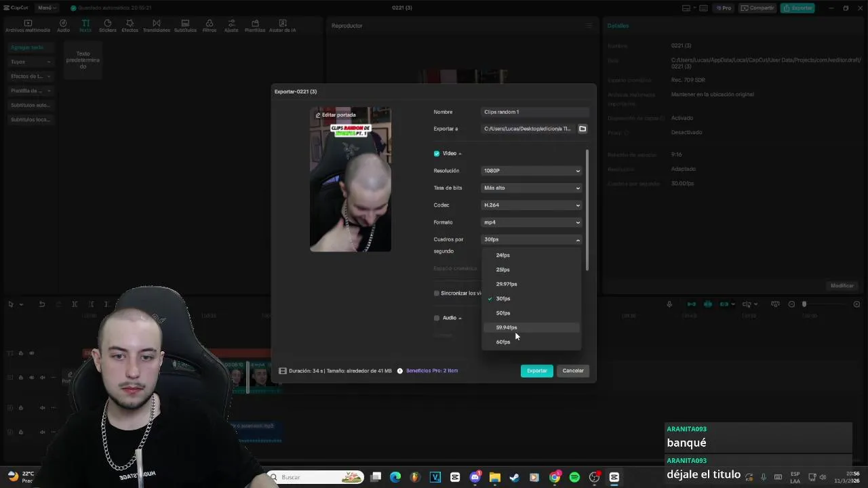This screenshot has height=488, width=868.
Task: Click the export path field
Action: pos(528,129)
